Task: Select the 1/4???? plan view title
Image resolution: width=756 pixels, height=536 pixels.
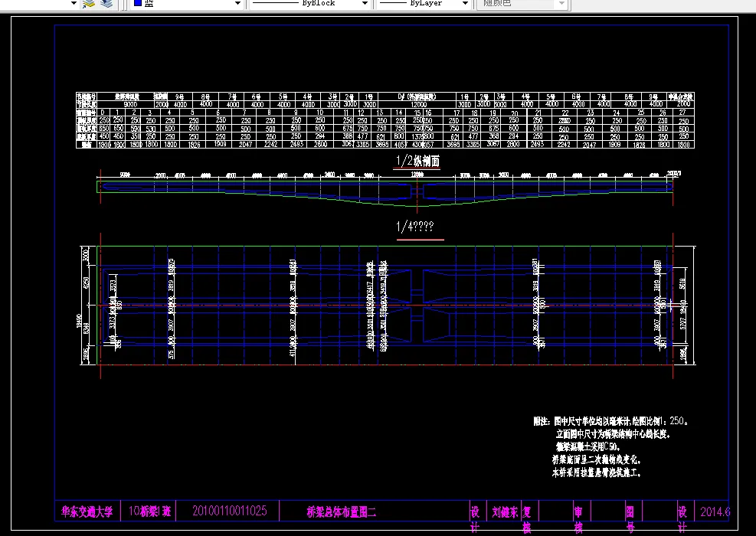Action: coord(414,226)
